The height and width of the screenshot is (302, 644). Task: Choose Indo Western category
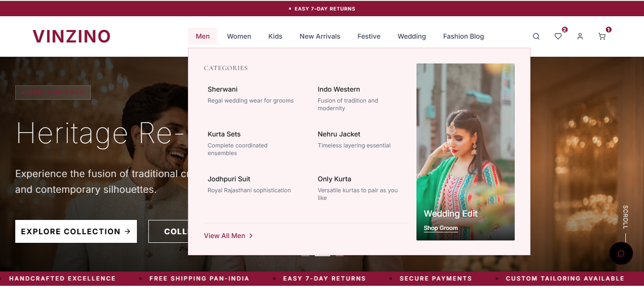tap(339, 89)
